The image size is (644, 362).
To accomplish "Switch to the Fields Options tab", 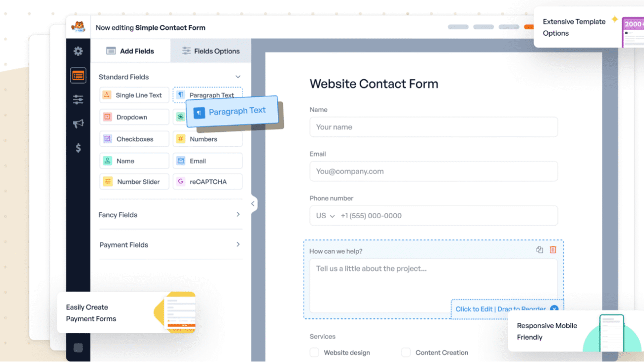I will click(211, 51).
